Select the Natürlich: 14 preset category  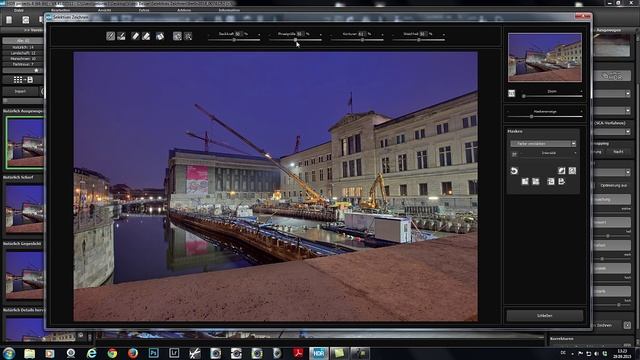pos(23,47)
